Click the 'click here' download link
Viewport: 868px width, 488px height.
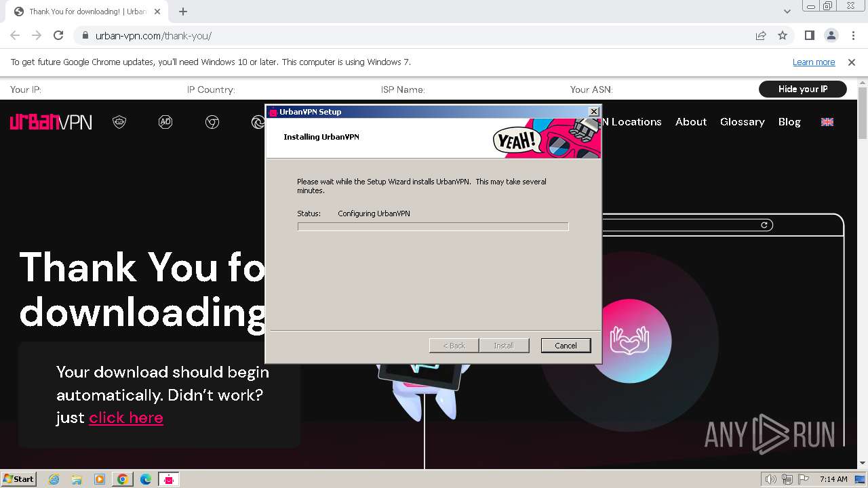pyautogui.click(x=126, y=418)
